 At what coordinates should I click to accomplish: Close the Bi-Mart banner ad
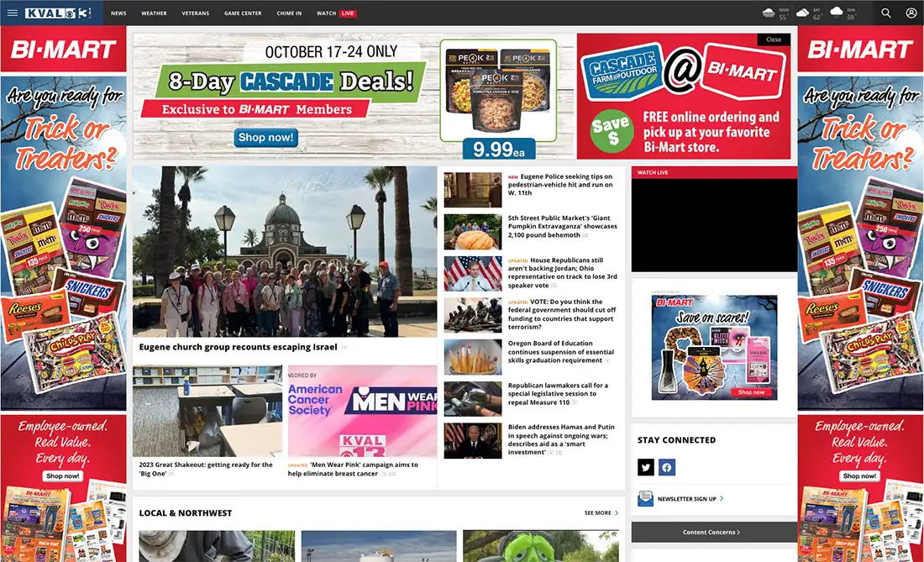pos(774,39)
